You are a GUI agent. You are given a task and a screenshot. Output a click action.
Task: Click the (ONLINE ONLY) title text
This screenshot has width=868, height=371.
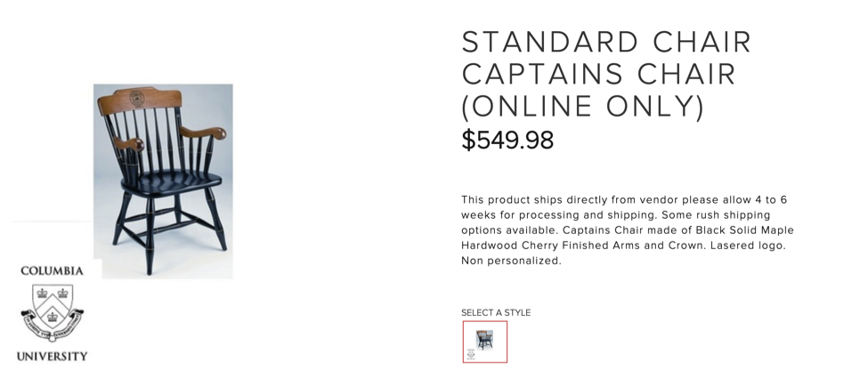[583, 106]
